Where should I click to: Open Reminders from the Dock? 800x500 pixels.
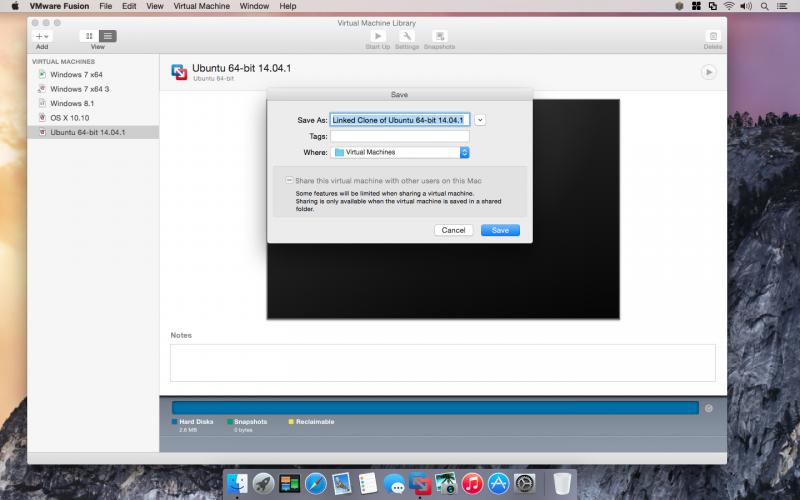coord(367,483)
